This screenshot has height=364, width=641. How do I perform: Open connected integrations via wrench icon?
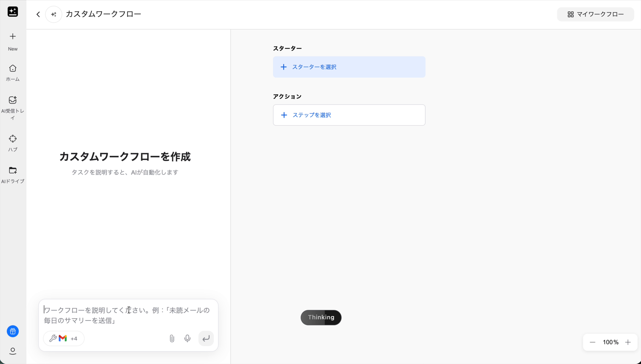point(53,338)
